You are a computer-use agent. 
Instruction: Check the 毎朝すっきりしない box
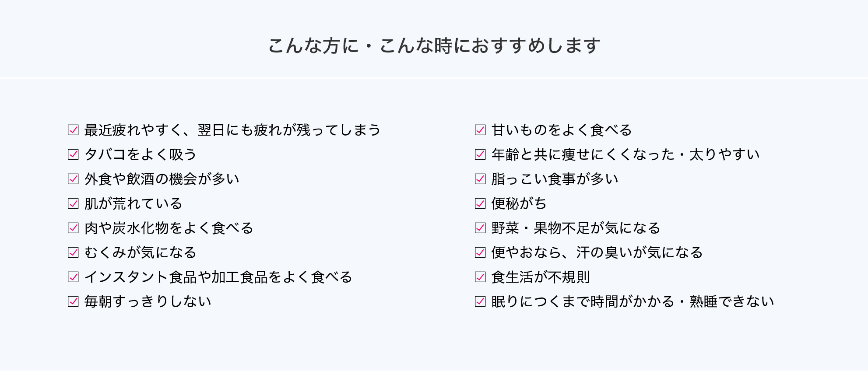[73, 301]
